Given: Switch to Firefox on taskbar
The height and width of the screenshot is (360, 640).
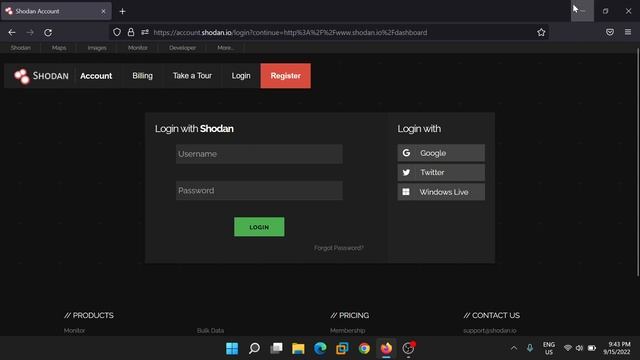Looking at the screenshot, I should click(x=386, y=348).
